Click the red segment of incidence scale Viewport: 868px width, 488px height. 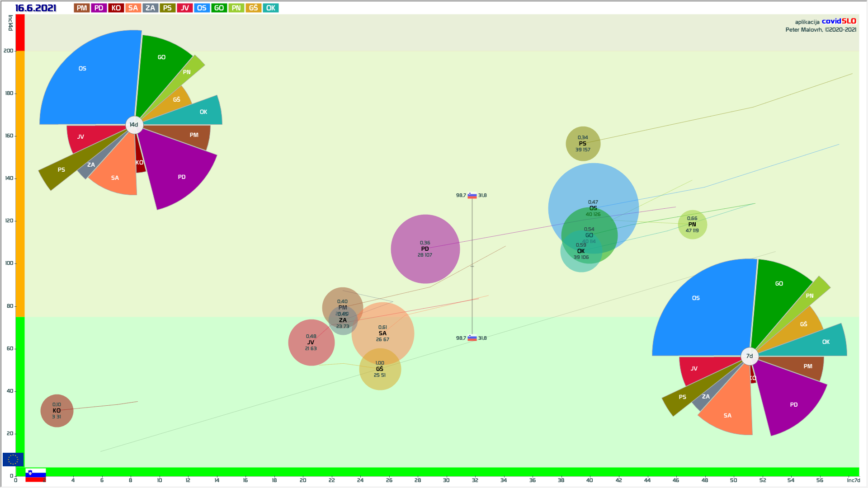[x=20, y=33]
